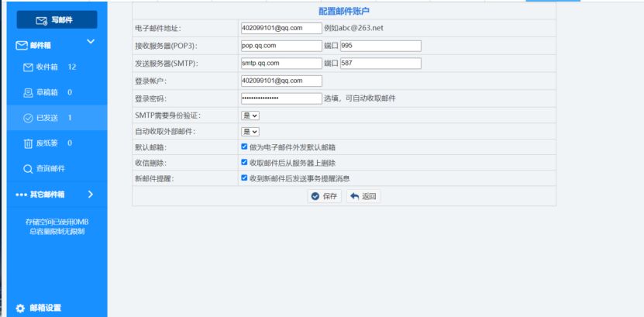Open the SMTP authentication dropdown
644x317 pixels.
[x=250, y=115]
